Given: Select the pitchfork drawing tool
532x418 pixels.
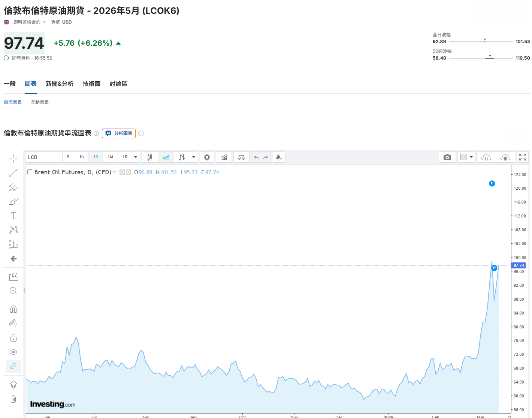Looking at the screenshot, I should pyautogui.click(x=13, y=187).
